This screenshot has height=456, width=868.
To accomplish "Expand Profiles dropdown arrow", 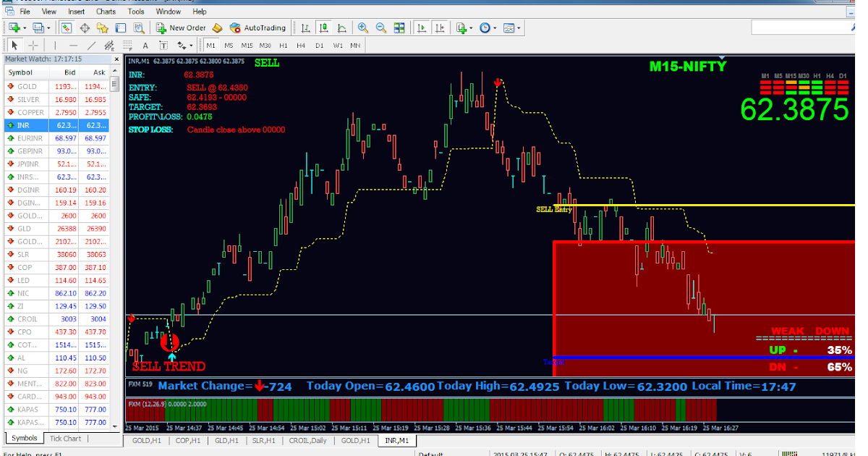I will 49,28.
